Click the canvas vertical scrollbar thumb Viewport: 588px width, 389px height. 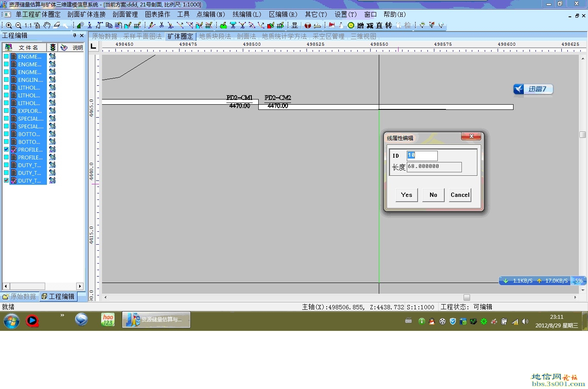click(583, 134)
